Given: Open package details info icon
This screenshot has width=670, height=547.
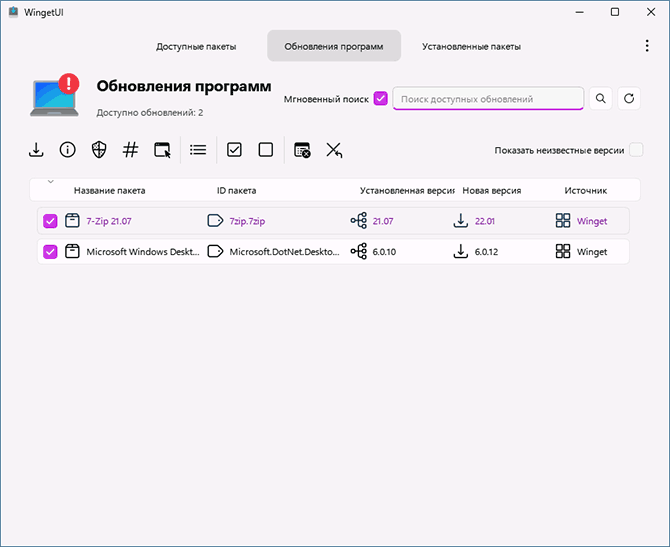Looking at the screenshot, I should click(x=68, y=150).
